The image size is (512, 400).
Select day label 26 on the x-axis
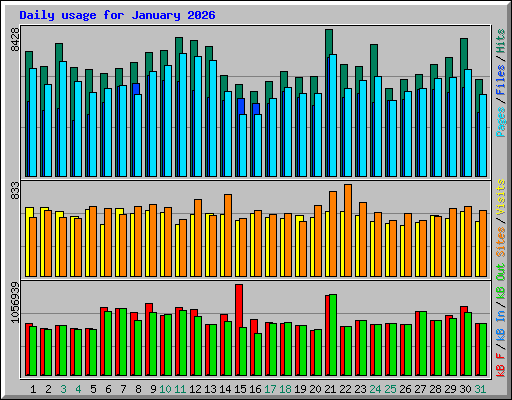pos(405,389)
